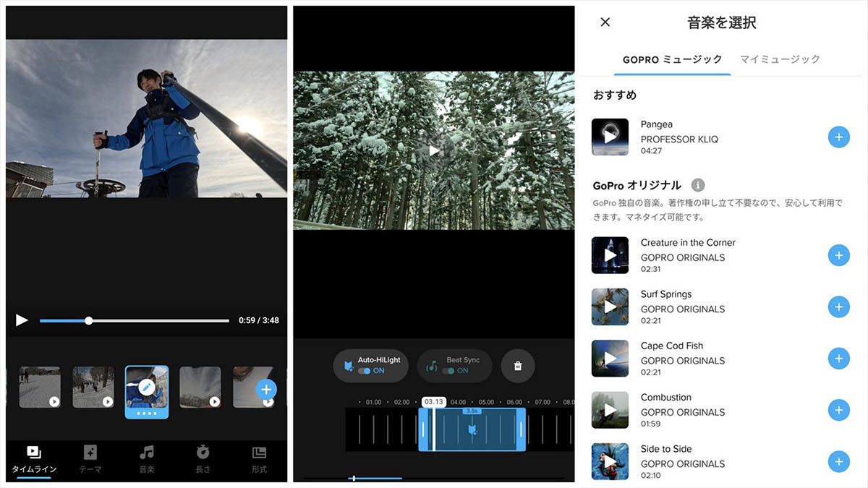The width and height of the screenshot is (868, 488).
Task: Add a new clip with the blue plus button
Action: pyautogui.click(x=266, y=390)
